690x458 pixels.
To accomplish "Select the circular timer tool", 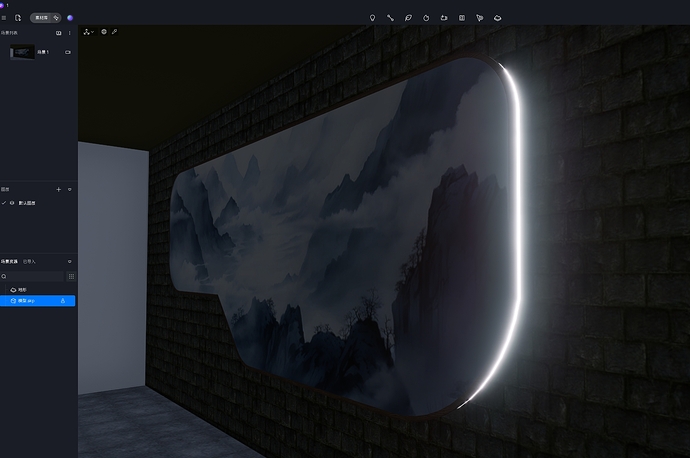I will pyautogui.click(x=426, y=18).
